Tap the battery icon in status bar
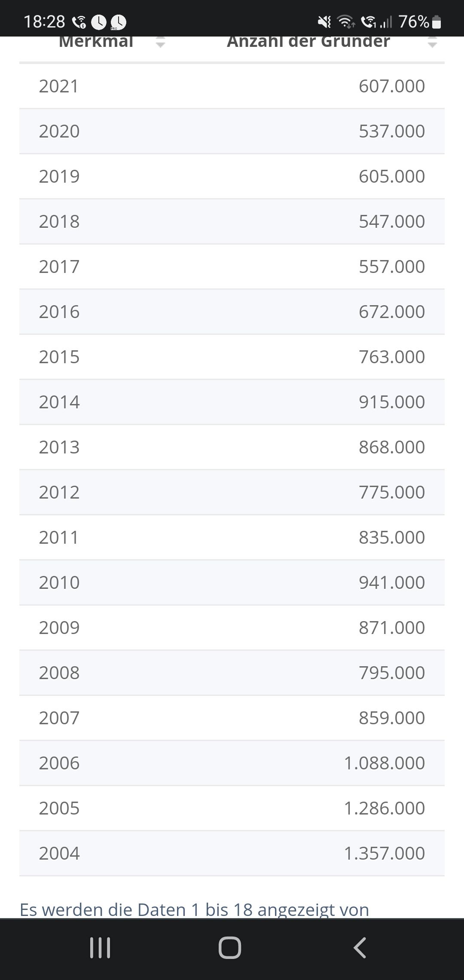Image resolution: width=464 pixels, height=980 pixels. tap(437, 21)
